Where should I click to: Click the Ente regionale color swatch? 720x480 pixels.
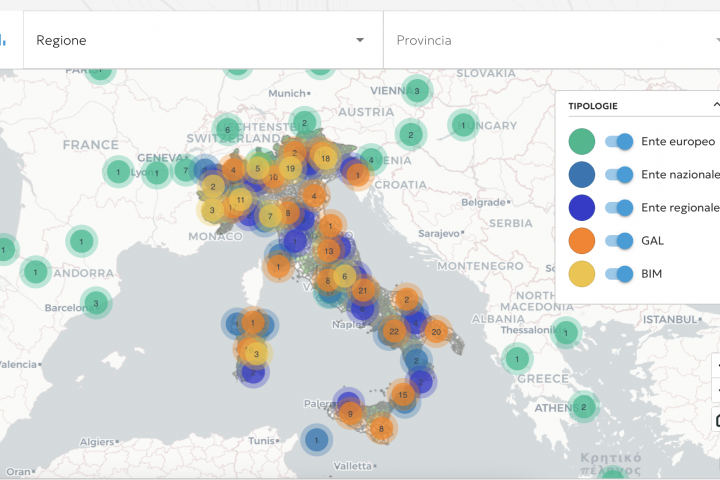tap(581, 207)
